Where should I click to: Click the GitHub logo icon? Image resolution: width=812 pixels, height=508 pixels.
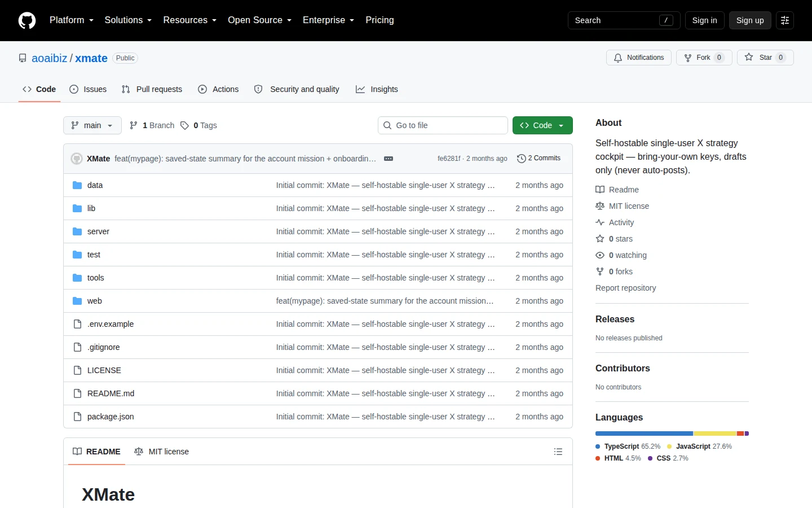(x=27, y=20)
